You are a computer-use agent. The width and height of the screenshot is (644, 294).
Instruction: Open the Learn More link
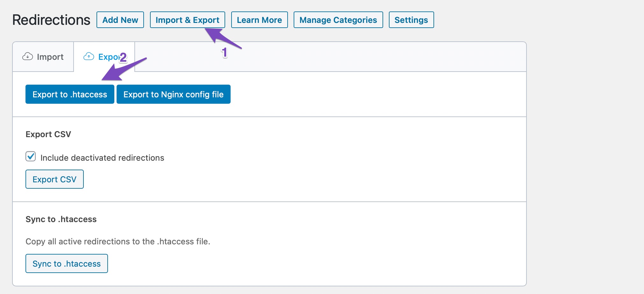point(259,20)
